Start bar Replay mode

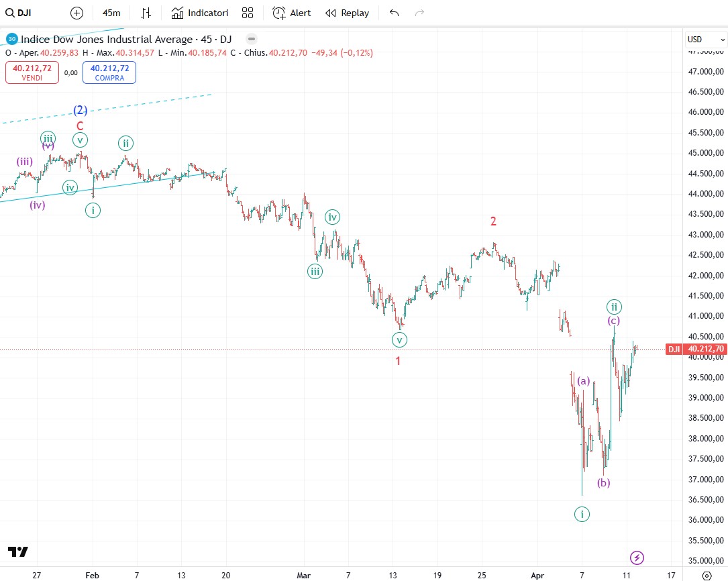pos(348,13)
